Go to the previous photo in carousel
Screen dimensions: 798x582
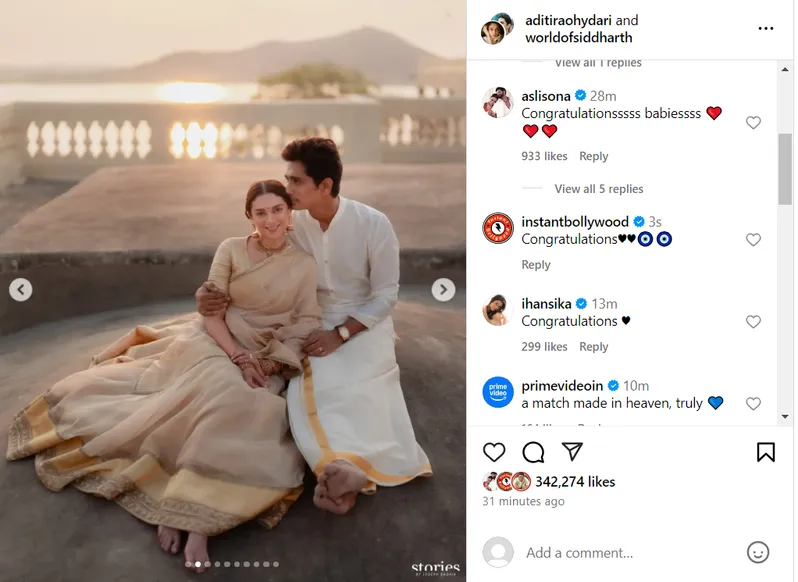pyautogui.click(x=21, y=290)
